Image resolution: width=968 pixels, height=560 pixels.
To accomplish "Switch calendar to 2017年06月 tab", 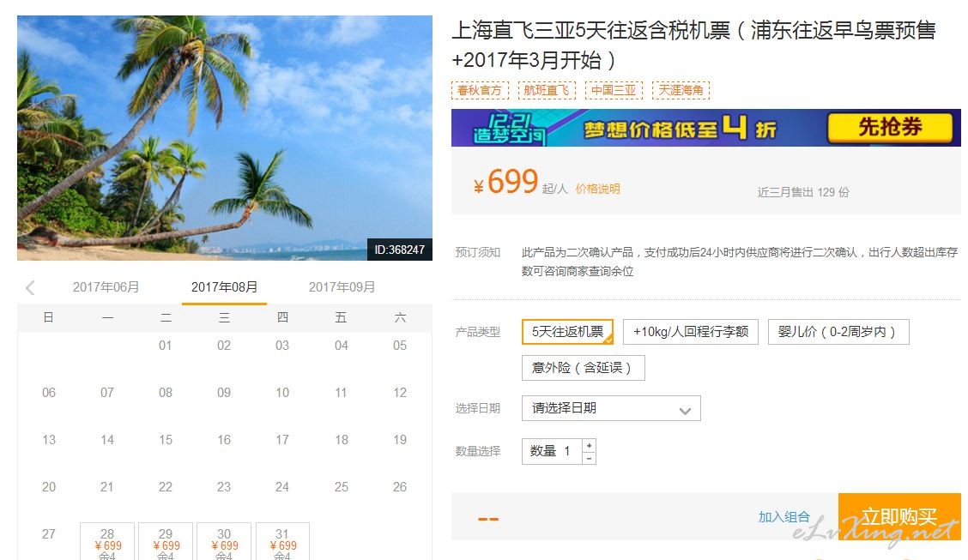I will [106, 286].
